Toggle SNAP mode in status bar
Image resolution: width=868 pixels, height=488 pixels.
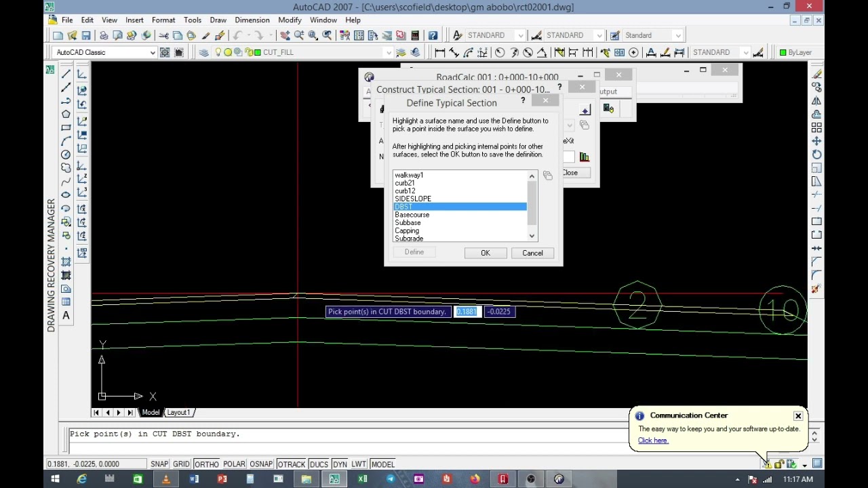(x=159, y=464)
